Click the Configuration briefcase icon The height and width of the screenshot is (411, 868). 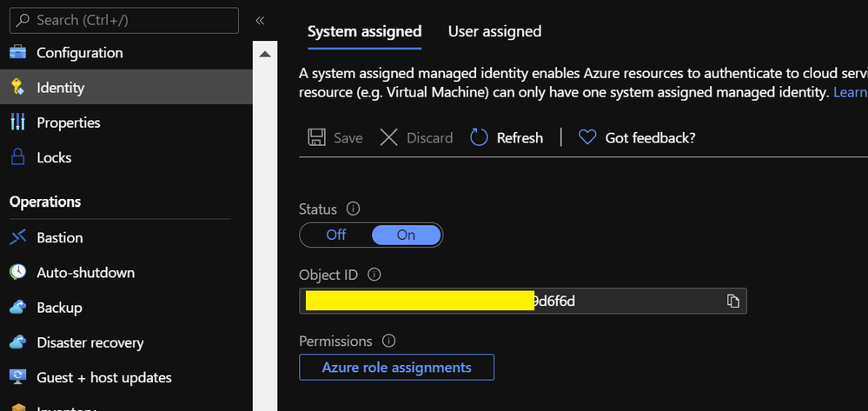[17, 53]
